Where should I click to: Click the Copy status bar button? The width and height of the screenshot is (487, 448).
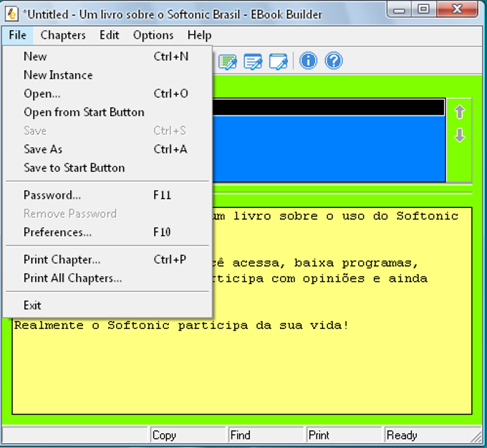188,434
